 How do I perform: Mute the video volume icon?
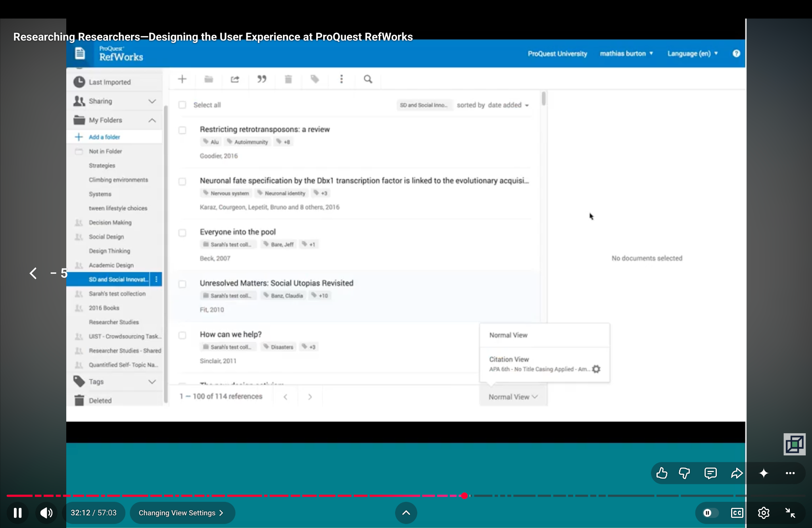[x=46, y=513]
